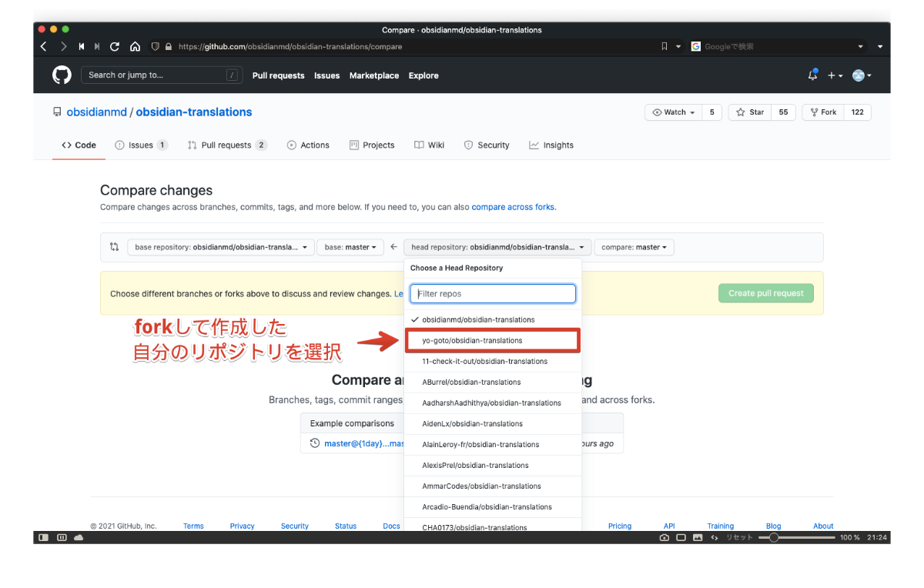Toggle the head repository dropdown
The width and height of the screenshot is (924, 588).
[x=497, y=247]
